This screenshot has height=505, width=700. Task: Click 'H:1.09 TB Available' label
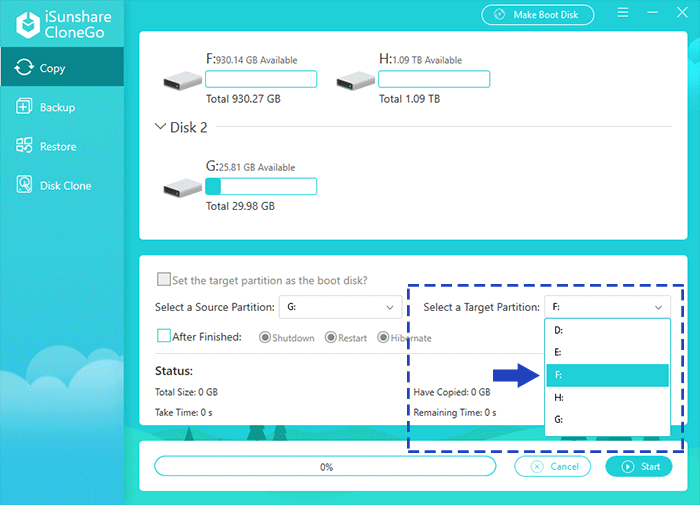tap(420, 59)
